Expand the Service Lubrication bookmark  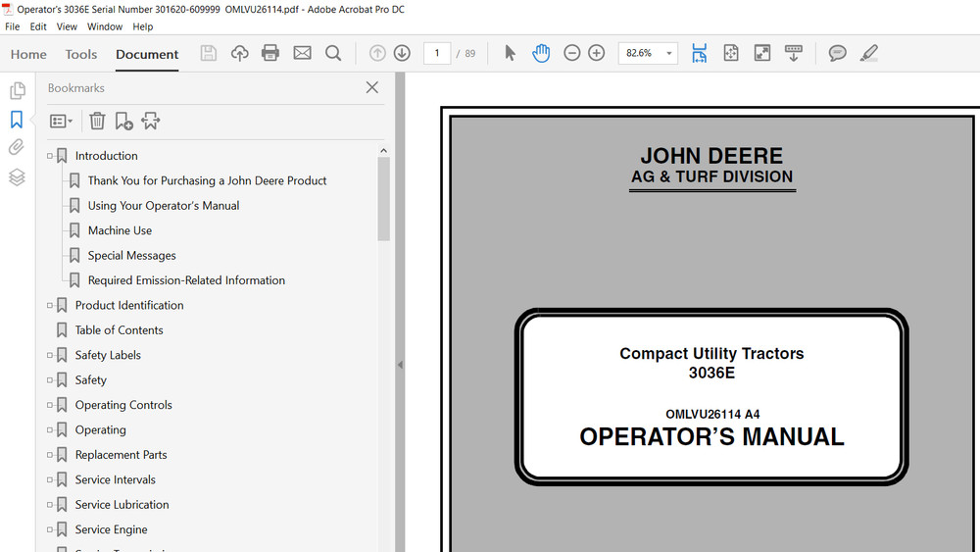[x=50, y=505]
